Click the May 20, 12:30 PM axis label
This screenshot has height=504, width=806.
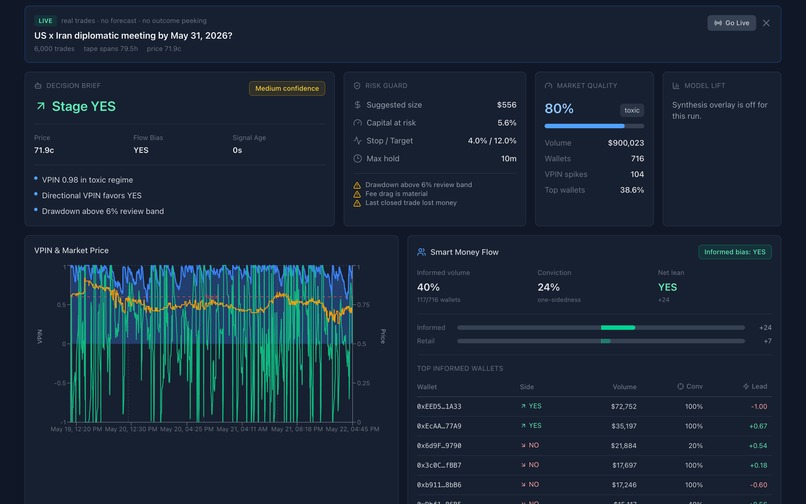[x=131, y=429]
